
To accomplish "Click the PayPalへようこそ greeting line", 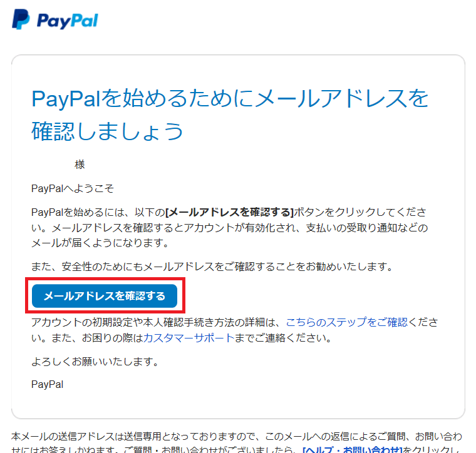I will (x=73, y=188).
